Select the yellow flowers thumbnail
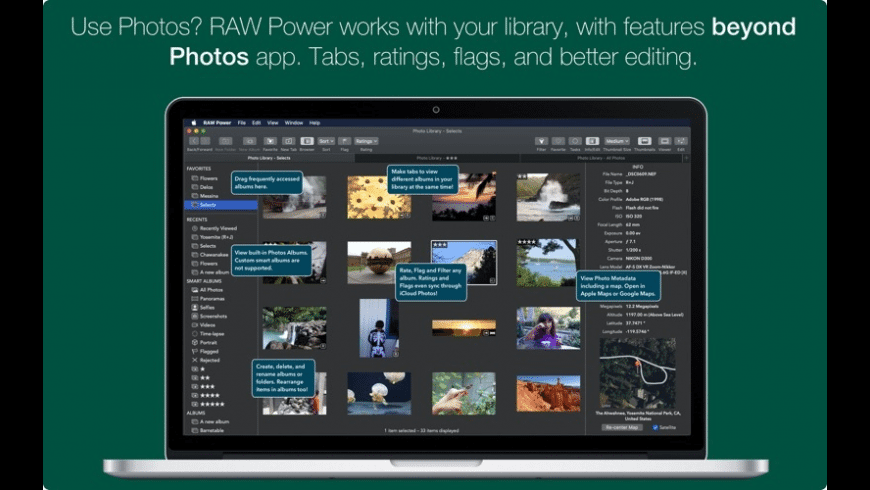 point(379,197)
